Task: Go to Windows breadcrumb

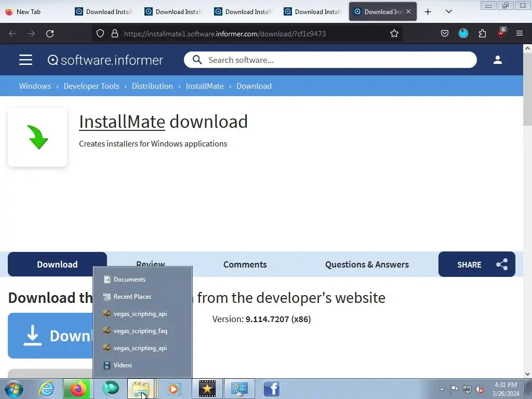Action: pyautogui.click(x=35, y=86)
